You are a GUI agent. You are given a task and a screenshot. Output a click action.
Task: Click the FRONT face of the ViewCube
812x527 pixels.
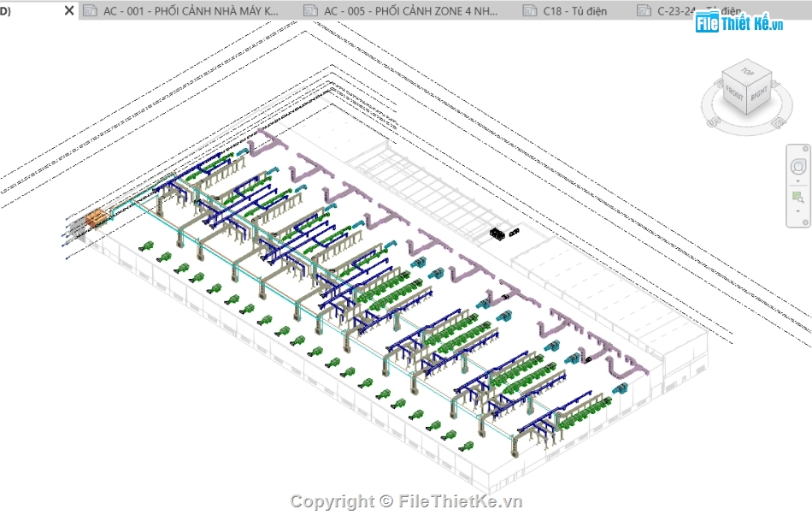(x=734, y=93)
